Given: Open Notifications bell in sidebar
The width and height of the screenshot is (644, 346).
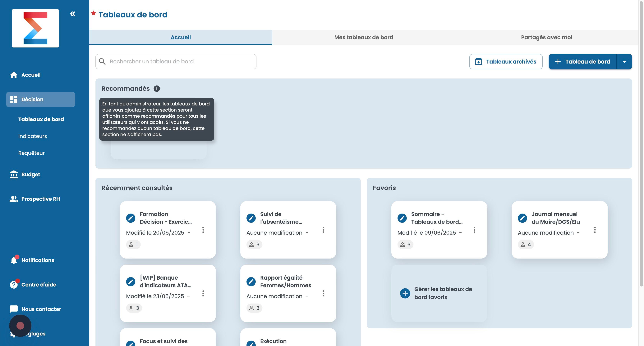Looking at the screenshot, I should pyautogui.click(x=14, y=260).
